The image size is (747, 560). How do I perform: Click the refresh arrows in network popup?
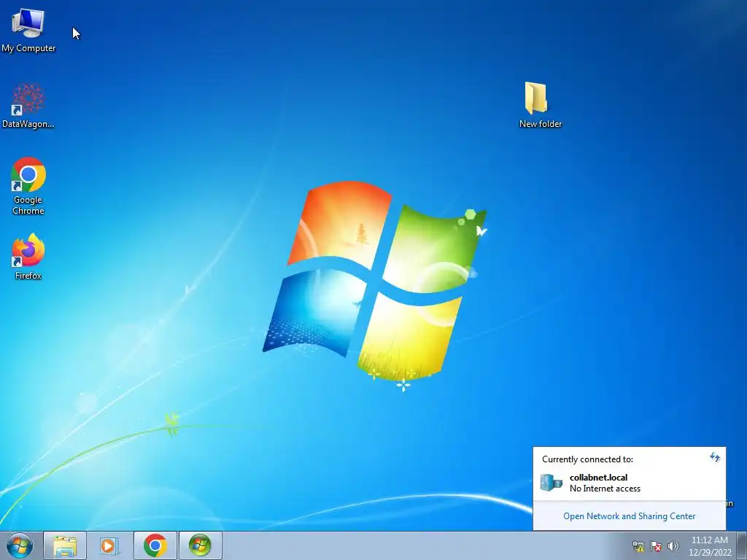coord(715,458)
